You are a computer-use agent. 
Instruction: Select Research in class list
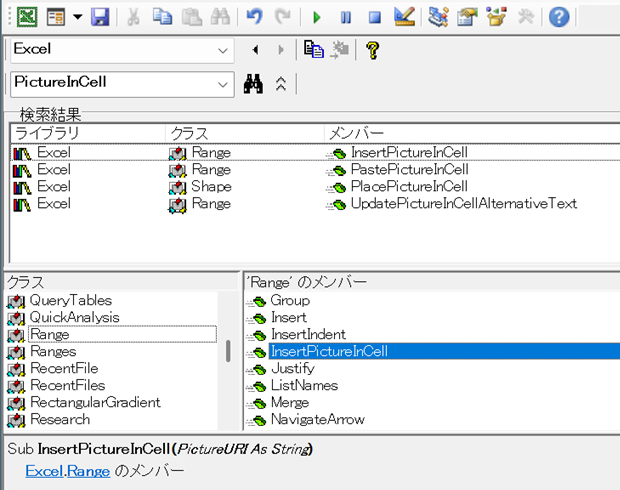pyautogui.click(x=60, y=419)
